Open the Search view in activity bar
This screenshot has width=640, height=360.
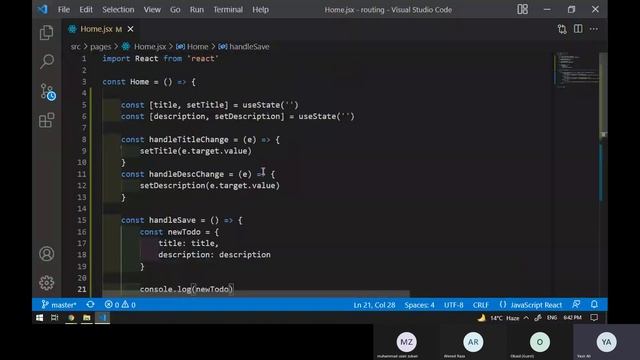click(47, 62)
